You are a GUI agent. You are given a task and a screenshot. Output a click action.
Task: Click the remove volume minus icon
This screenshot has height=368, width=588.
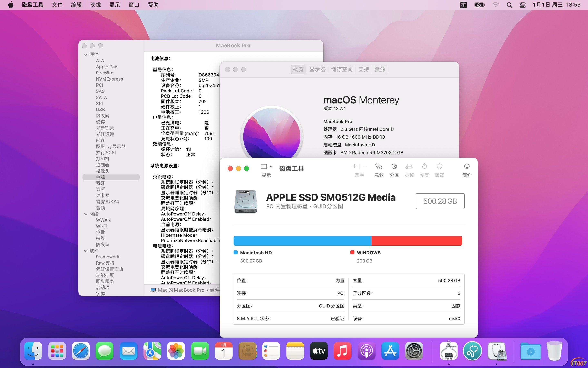pos(365,166)
